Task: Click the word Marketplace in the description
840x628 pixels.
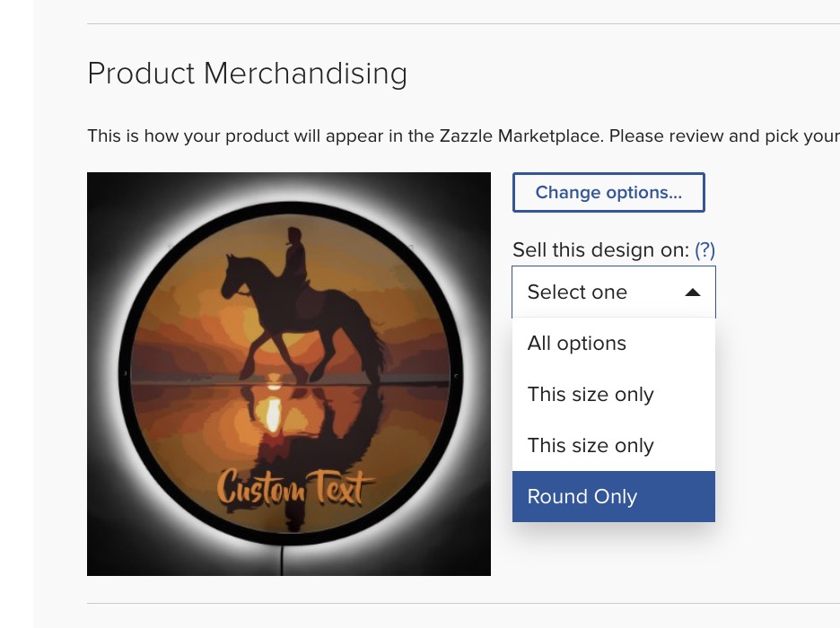Action: pyautogui.click(x=550, y=136)
